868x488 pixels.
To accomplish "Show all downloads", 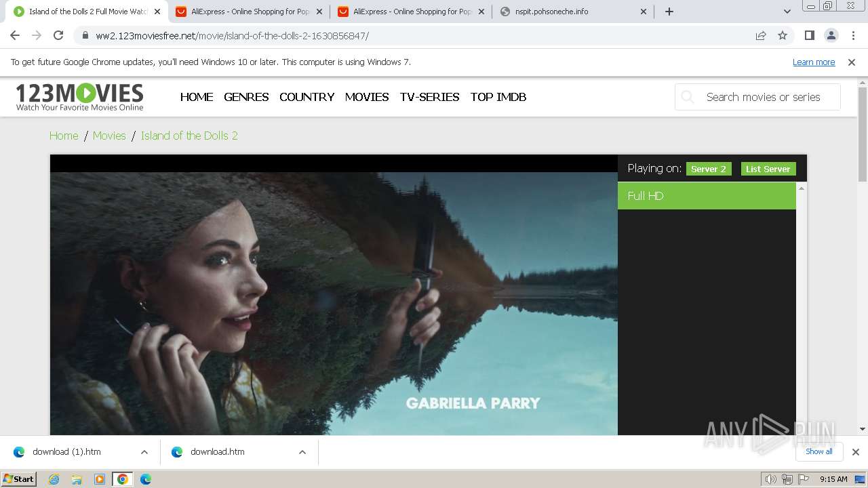I will 819,451.
